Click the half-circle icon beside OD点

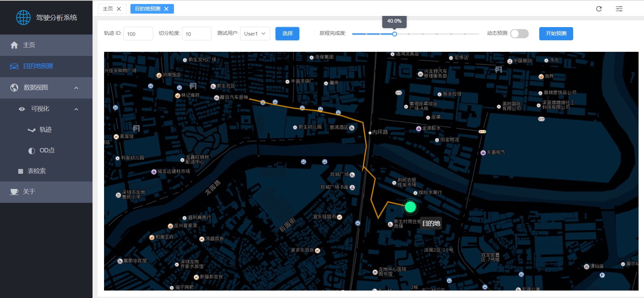(x=32, y=151)
